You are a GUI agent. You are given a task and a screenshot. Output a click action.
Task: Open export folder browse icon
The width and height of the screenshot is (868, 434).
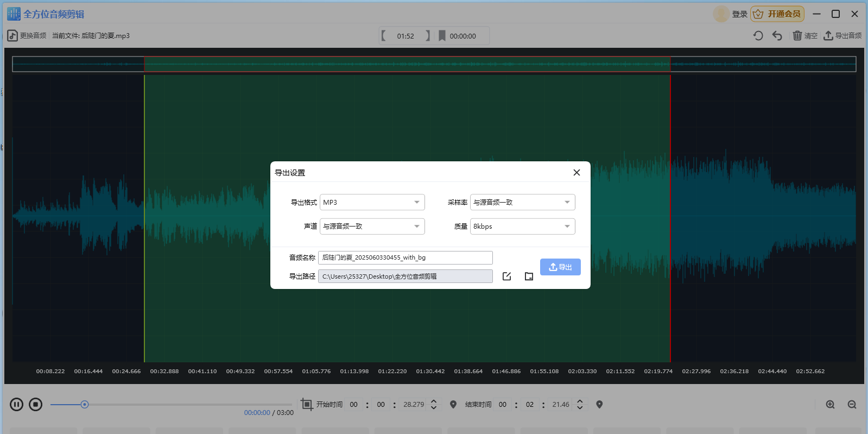coord(529,276)
